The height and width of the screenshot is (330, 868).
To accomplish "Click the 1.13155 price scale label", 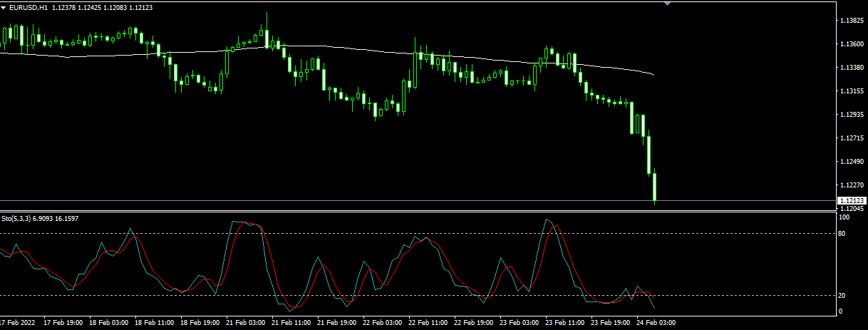I will pos(852,91).
